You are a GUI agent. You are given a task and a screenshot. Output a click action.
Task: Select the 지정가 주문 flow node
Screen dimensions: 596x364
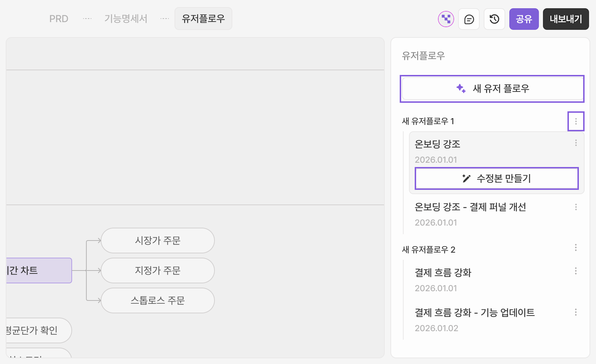click(x=158, y=271)
